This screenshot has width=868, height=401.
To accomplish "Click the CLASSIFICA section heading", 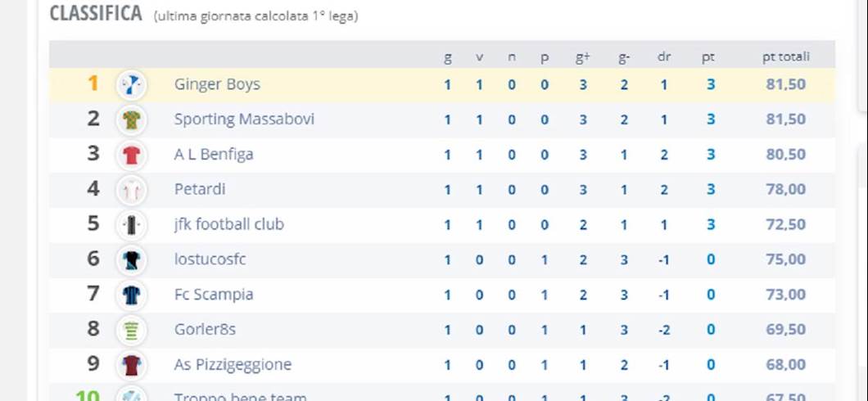I will pyautogui.click(x=96, y=14).
